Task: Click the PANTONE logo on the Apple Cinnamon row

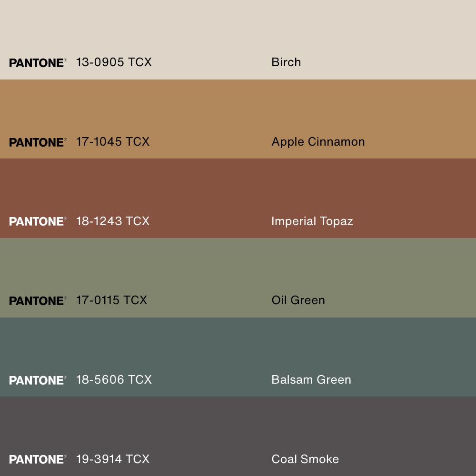Action: (x=38, y=142)
